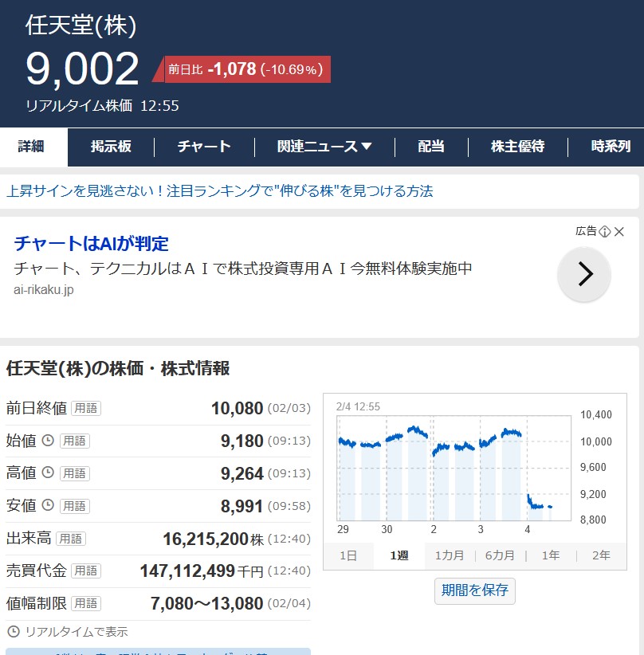Screen dimensions: 644x655
Task: Click the ad info icon next to 広告
Action: pyautogui.click(x=604, y=232)
